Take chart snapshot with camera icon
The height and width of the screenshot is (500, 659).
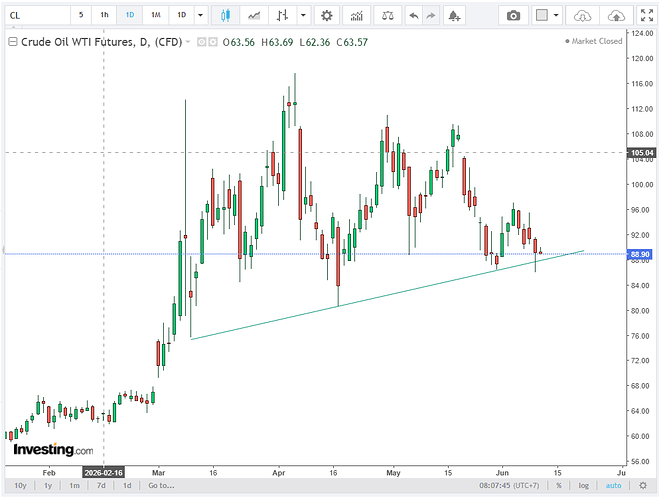click(513, 16)
